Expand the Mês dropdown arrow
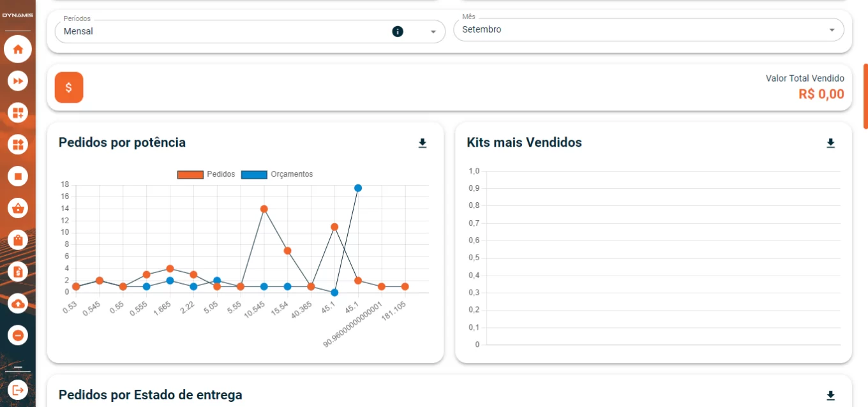The image size is (868, 407). tap(832, 30)
